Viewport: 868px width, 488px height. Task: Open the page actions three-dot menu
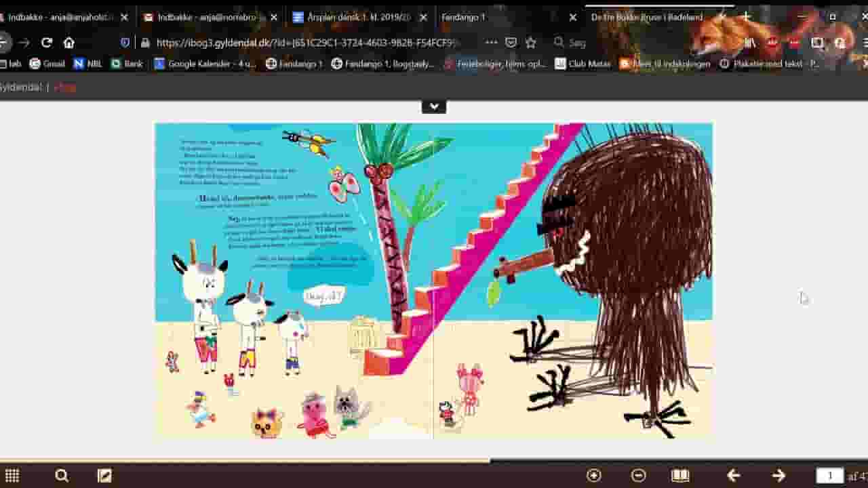[x=492, y=43]
